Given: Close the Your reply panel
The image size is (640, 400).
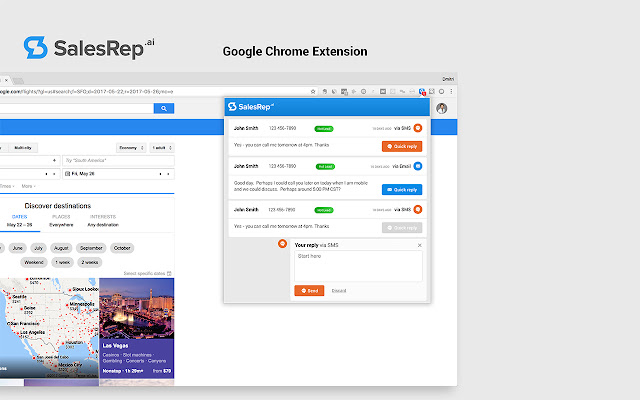Looking at the screenshot, I should point(420,245).
